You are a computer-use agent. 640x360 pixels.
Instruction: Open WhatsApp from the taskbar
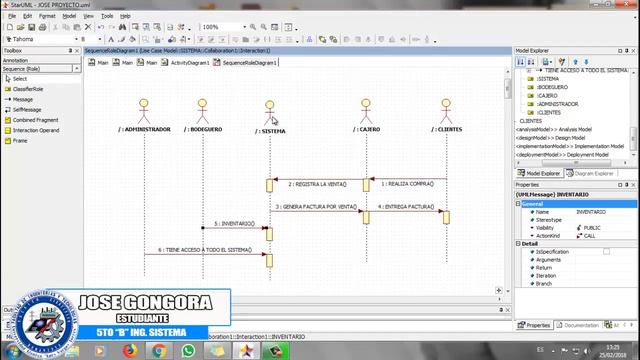pos(188,351)
